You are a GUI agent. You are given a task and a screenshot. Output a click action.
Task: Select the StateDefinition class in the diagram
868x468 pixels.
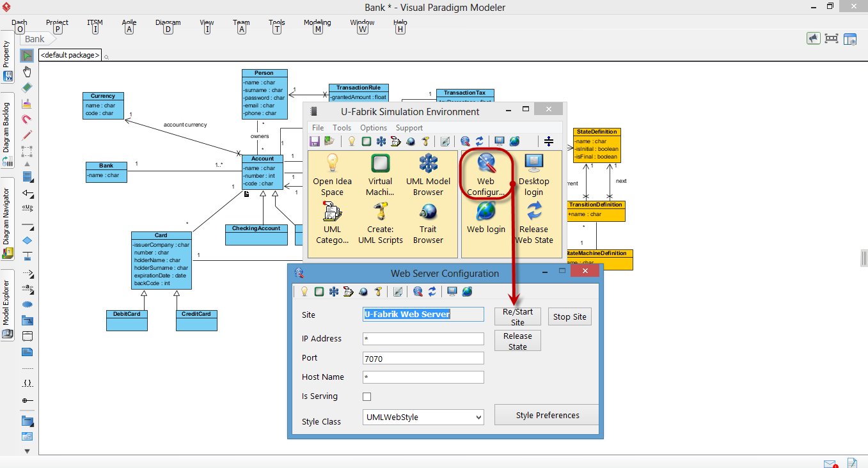(597, 145)
